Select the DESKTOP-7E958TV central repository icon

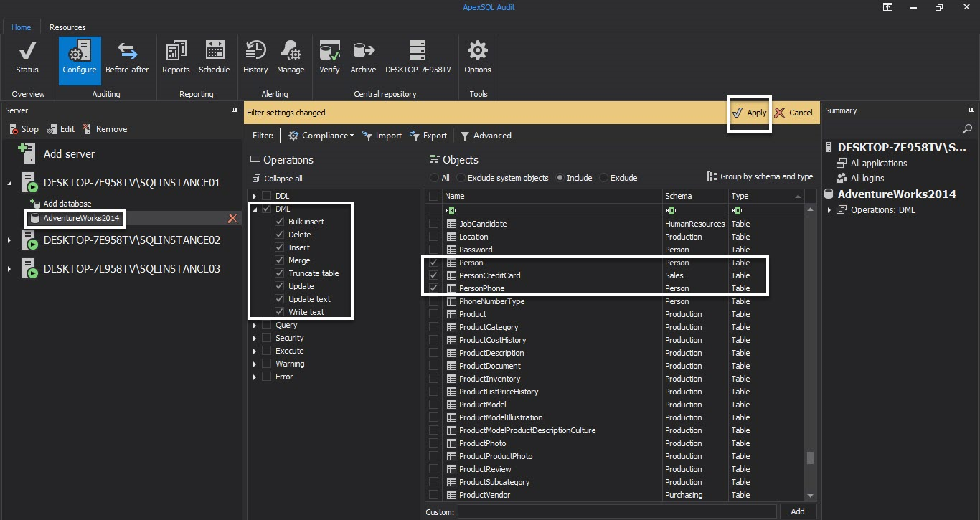(418, 58)
